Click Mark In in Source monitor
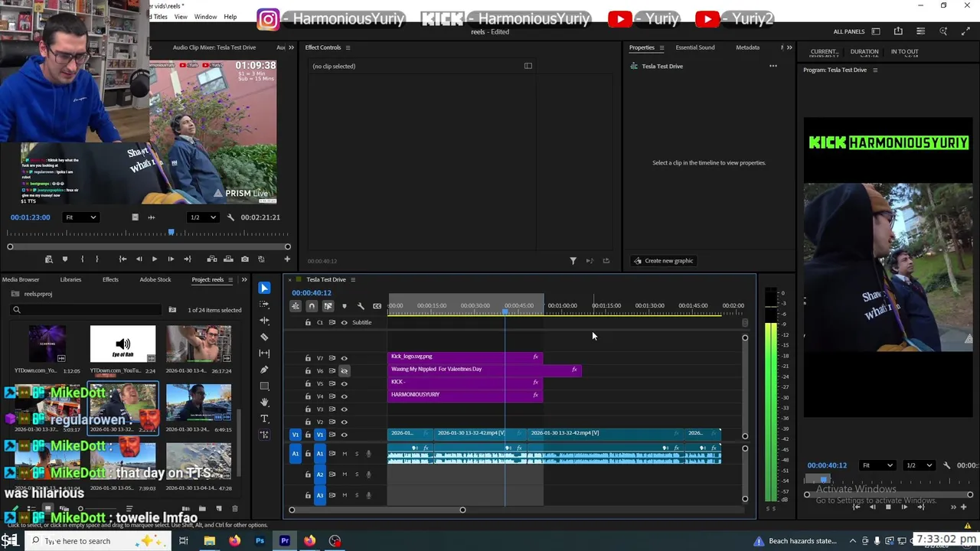This screenshot has height=551, width=980. (82, 259)
